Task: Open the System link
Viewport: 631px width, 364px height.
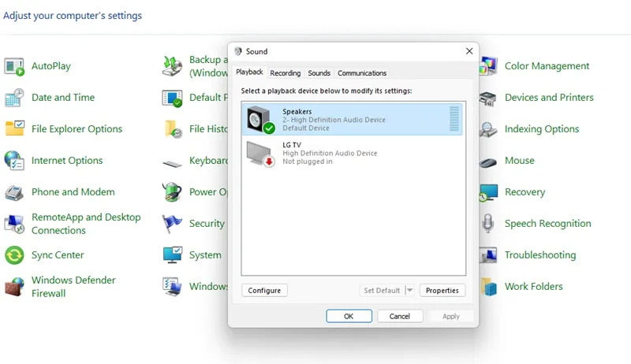Action: [205, 255]
